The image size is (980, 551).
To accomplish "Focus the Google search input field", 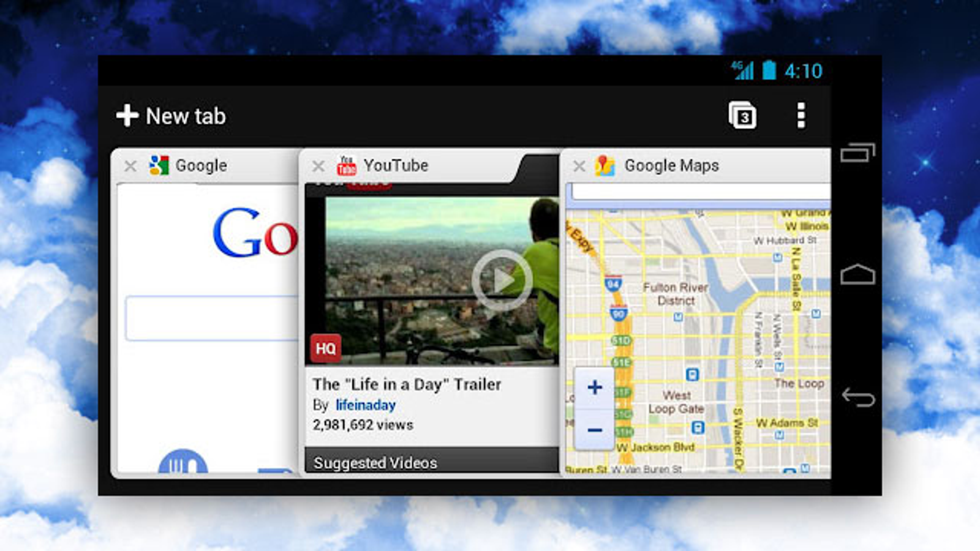I will click(x=212, y=318).
